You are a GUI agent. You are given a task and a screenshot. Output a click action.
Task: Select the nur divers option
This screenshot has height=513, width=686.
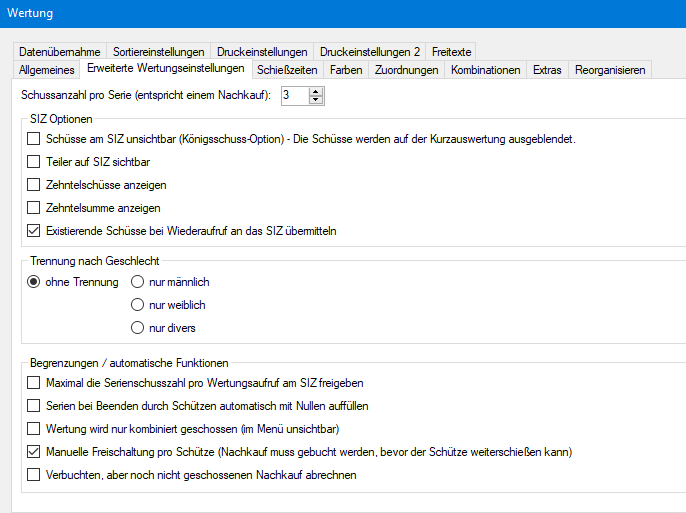138,328
